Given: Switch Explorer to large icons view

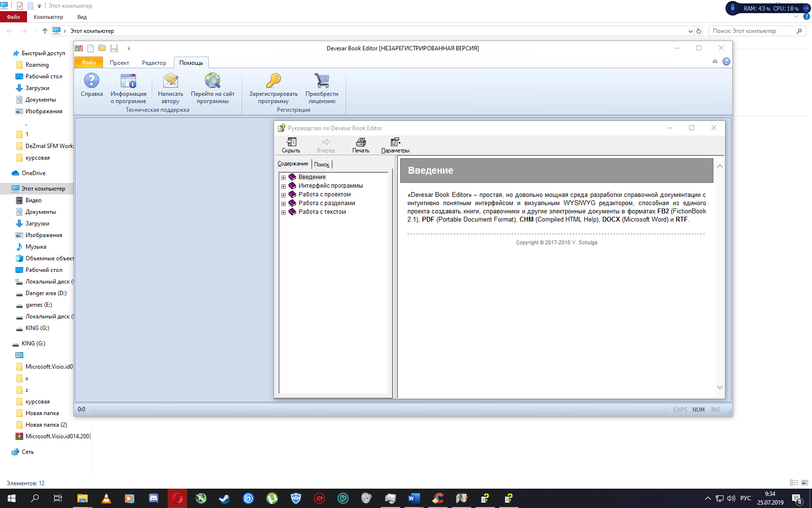Looking at the screenshot, I should point(805,483).
